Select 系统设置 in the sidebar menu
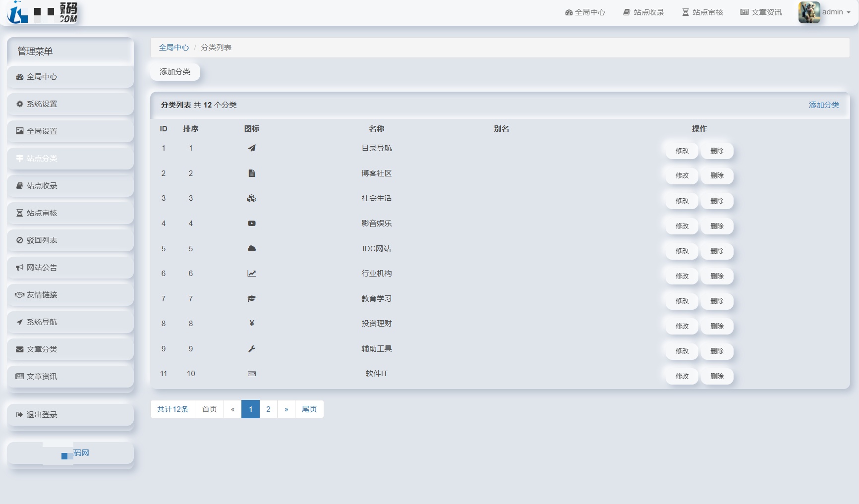This screenshot has height=504, width=859. [70, 104]
